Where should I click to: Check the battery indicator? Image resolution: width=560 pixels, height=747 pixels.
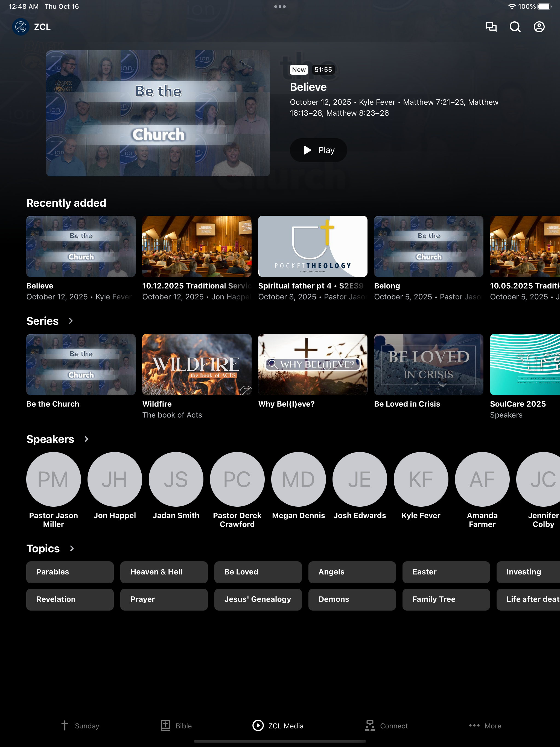point(544,6)
